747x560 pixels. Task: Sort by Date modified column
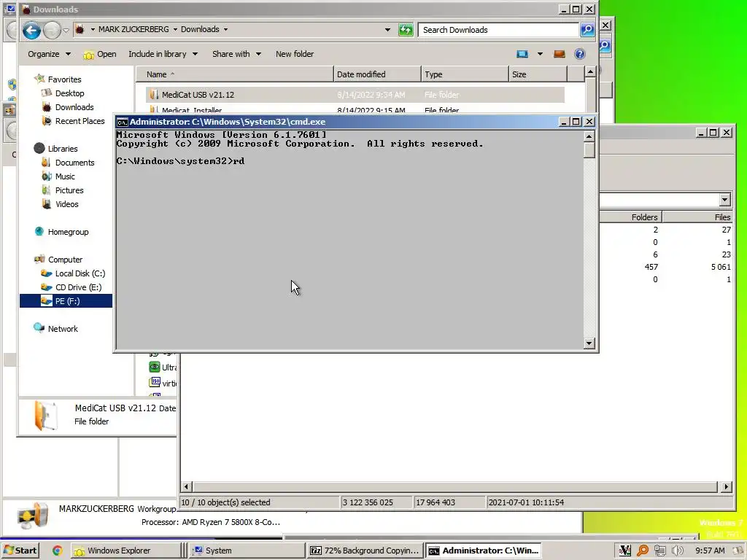[377, 74]
